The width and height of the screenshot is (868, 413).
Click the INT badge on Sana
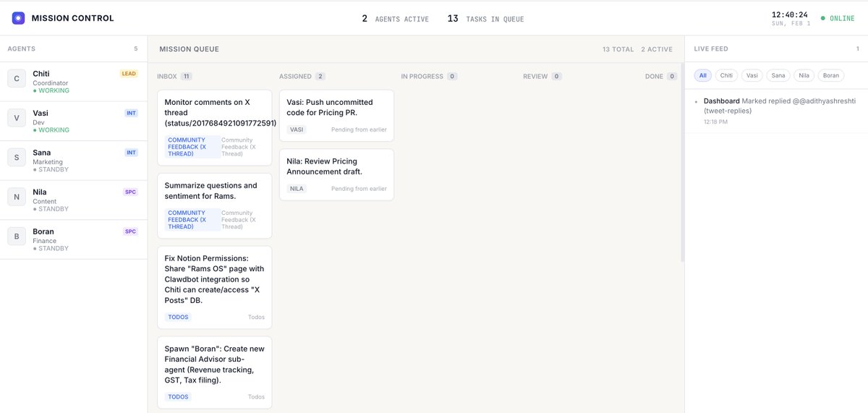click(131, 153)
